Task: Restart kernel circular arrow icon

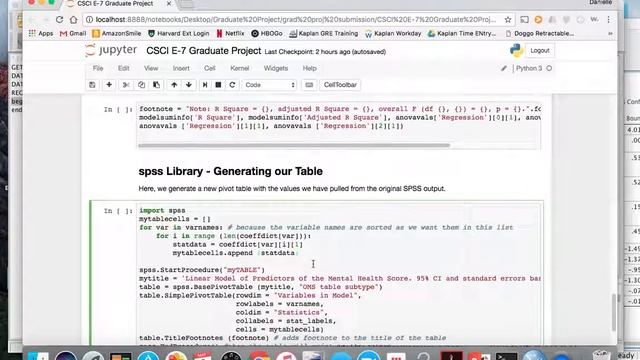Action: (232, 85)
